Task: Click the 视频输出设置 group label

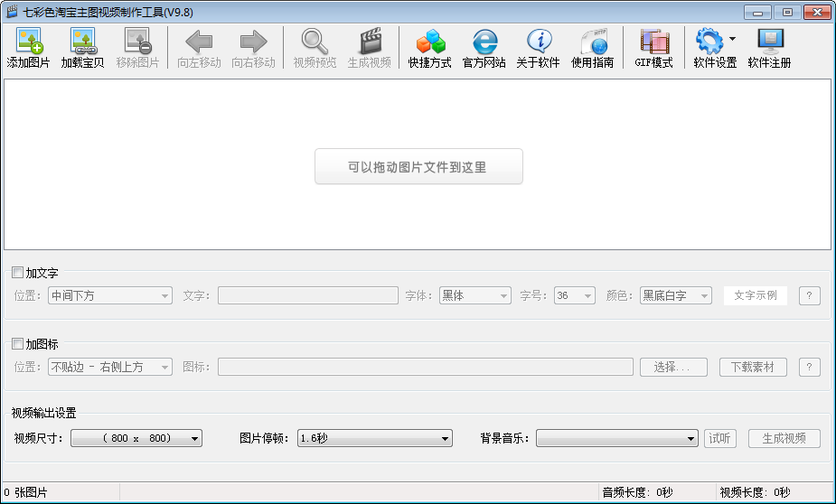Action: [x=43, y=413]
